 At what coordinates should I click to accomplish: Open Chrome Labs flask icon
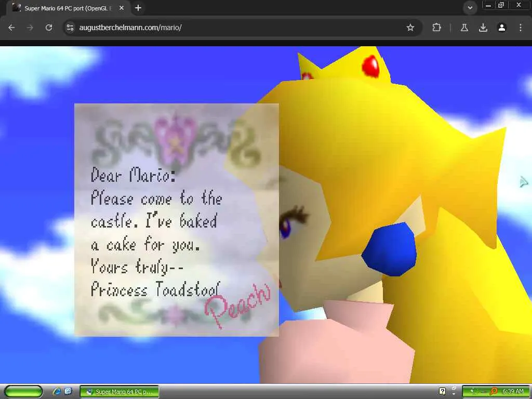(464, 28)
